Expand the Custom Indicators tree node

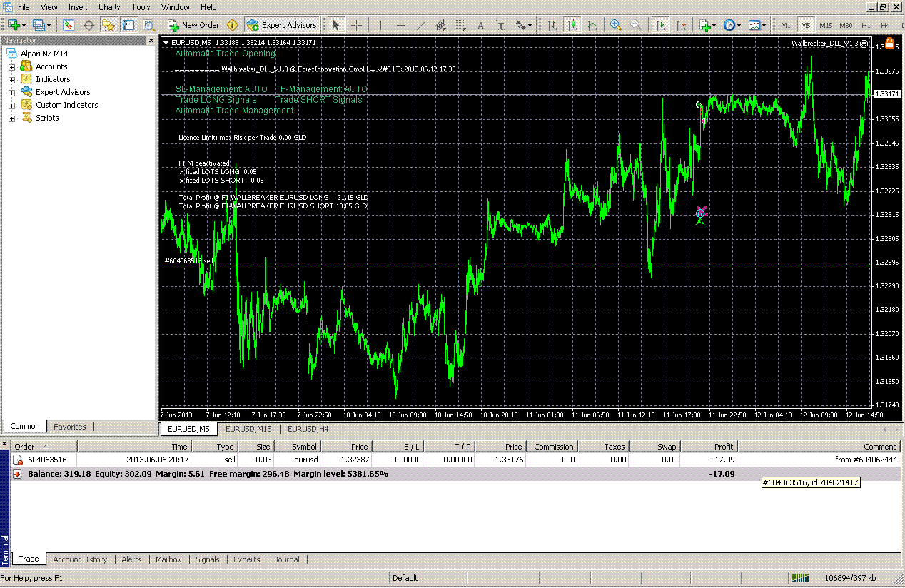11,106
